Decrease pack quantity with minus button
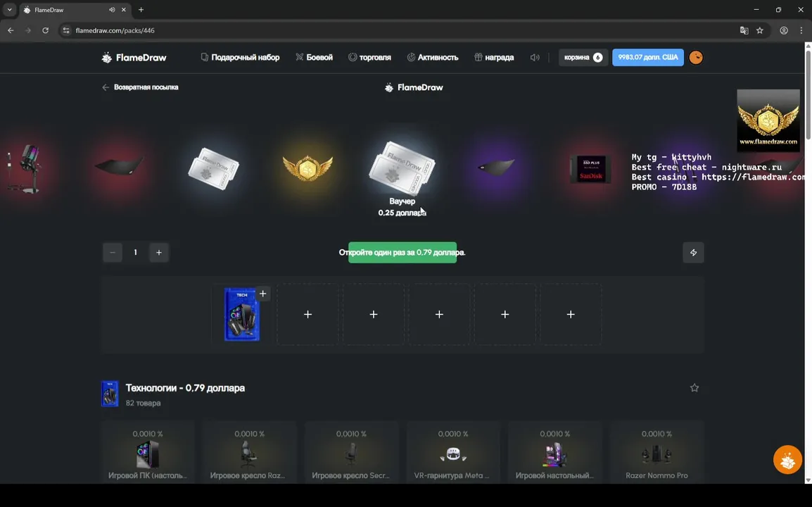The height and width of the screenshot is (507, 812). pos(113,253)
